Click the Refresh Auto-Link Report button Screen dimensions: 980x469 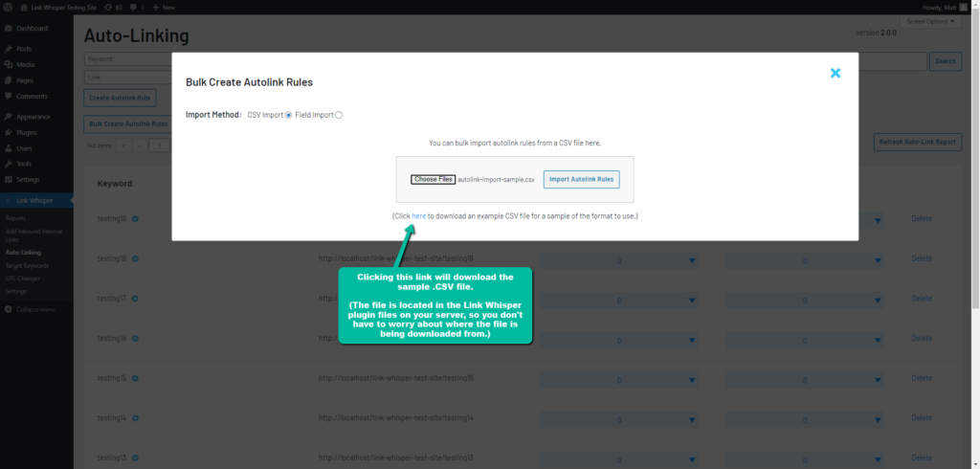coord(918,142)
